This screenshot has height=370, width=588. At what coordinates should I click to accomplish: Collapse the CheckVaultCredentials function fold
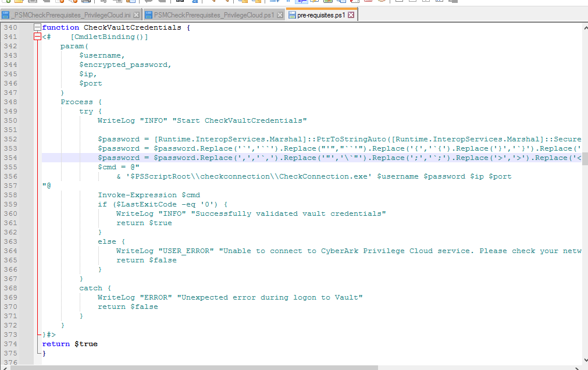pos(37,27)
